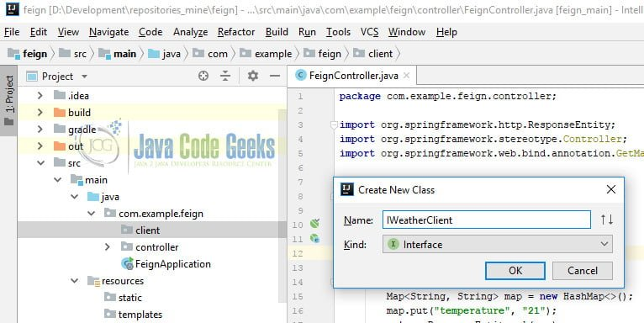Open the Navigate menu
This screenshot has height=323, width=644.
[108, 32]
